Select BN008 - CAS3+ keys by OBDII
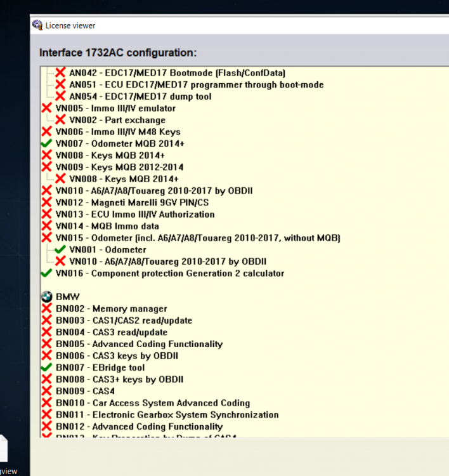The height and width of the screenshot is (476, 449). [119, 380]
